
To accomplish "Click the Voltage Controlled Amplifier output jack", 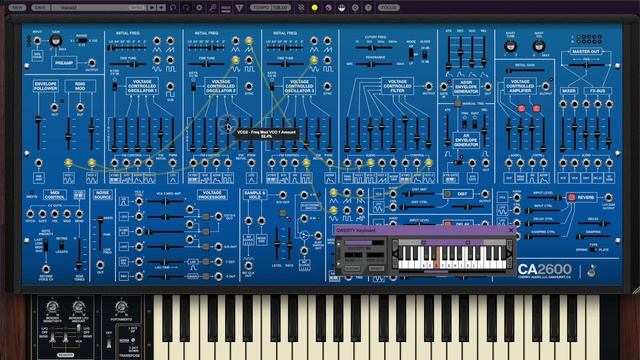I will [x=545, y=86].
